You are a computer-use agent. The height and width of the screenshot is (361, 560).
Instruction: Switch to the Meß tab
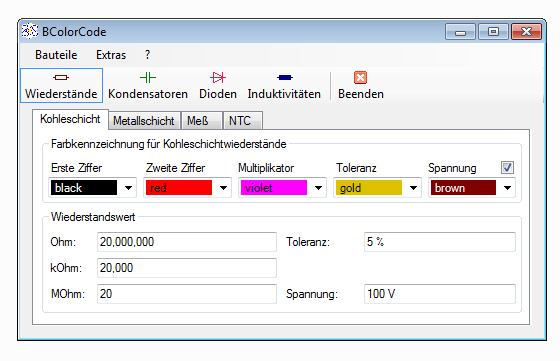coord(201,121)
